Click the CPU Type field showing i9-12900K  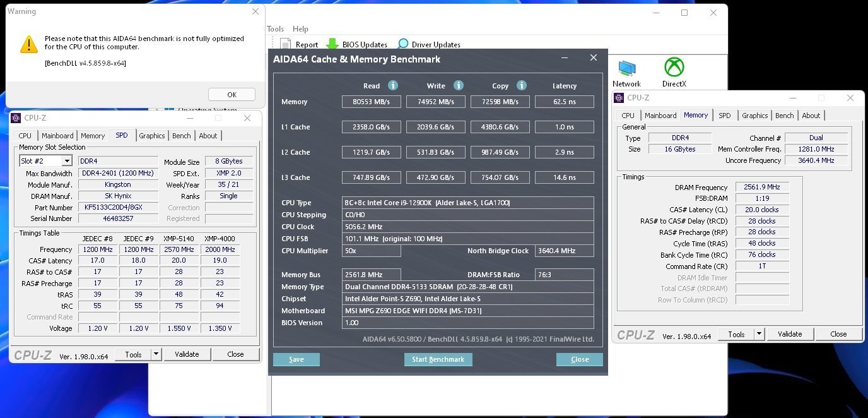pyautogui.click(x=468, y=203)
